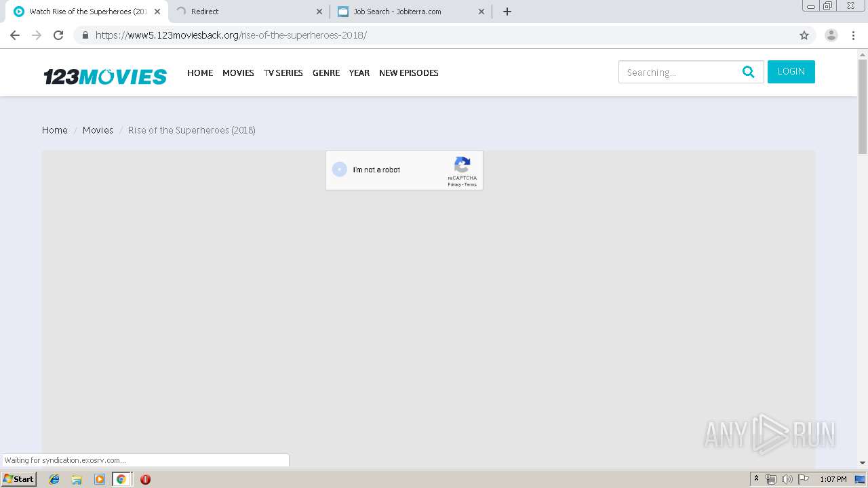Close the Job Search - Jobiterra.com tab

click(x=481, y=12)
